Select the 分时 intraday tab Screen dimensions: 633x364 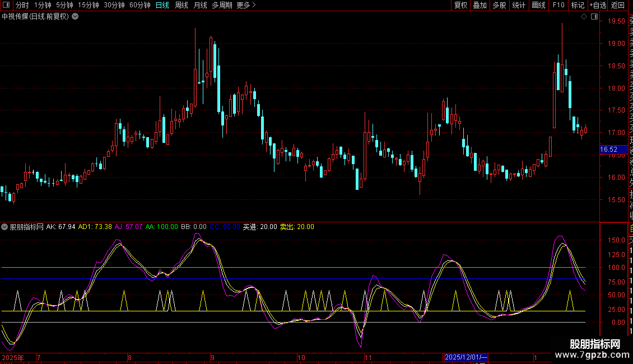pyautogui.click(x=22, y=5)
